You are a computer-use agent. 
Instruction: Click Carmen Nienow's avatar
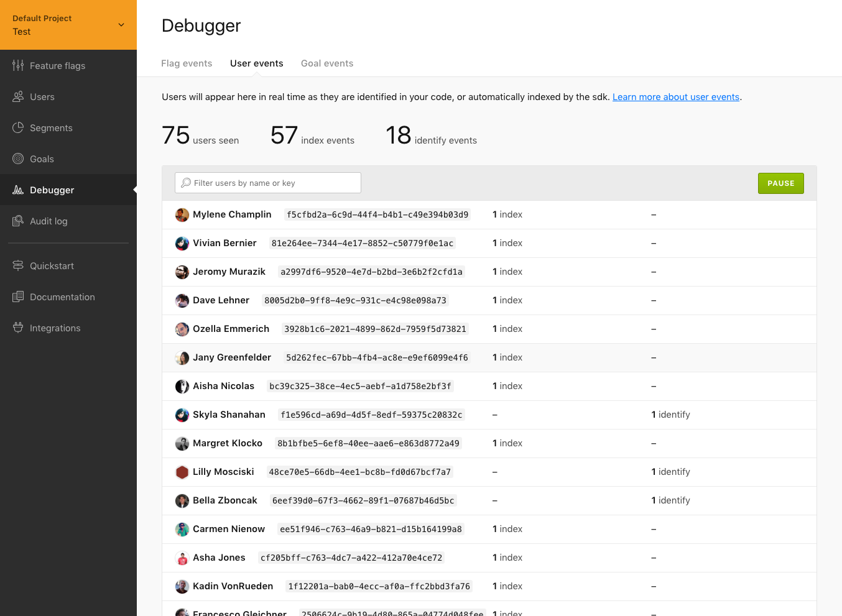(182, 530)
